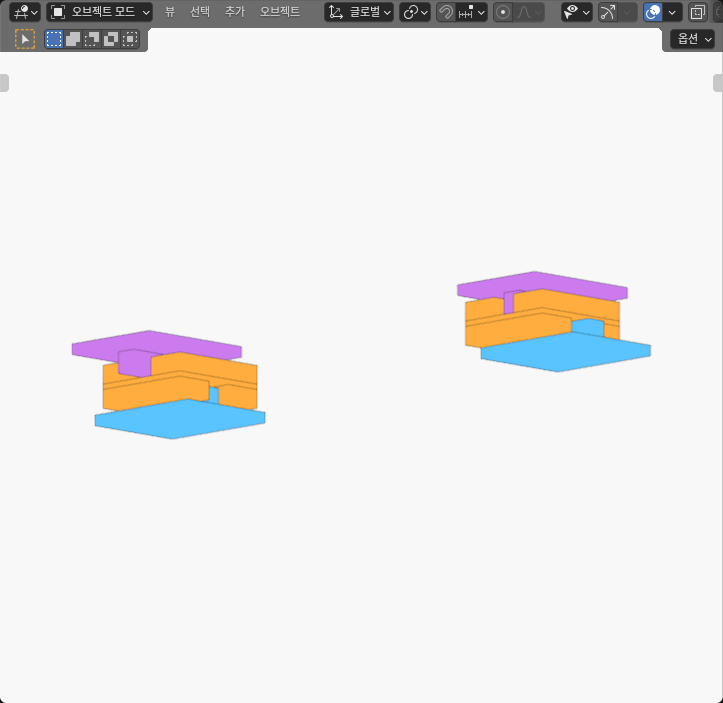Choose the subtract selection mode icon

[92, 39]
